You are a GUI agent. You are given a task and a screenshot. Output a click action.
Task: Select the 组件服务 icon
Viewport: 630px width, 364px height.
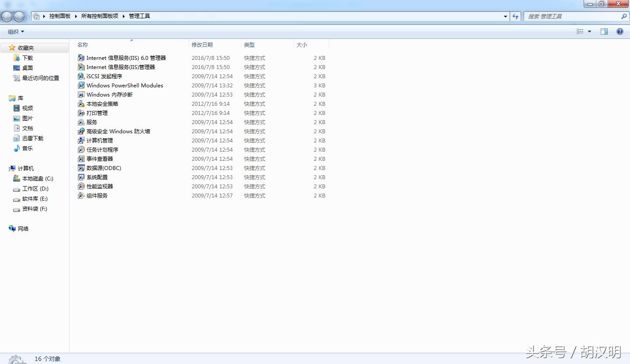81,195
